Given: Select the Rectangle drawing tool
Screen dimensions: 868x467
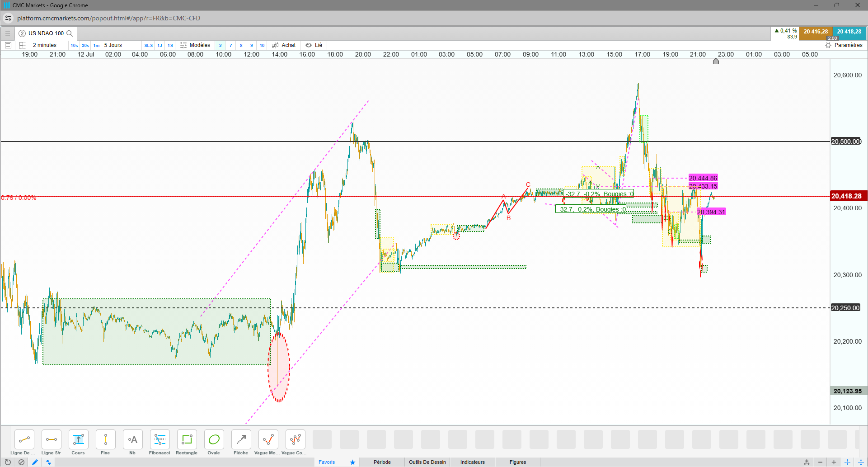Looking at the screenshot, I should coord(187,443).
